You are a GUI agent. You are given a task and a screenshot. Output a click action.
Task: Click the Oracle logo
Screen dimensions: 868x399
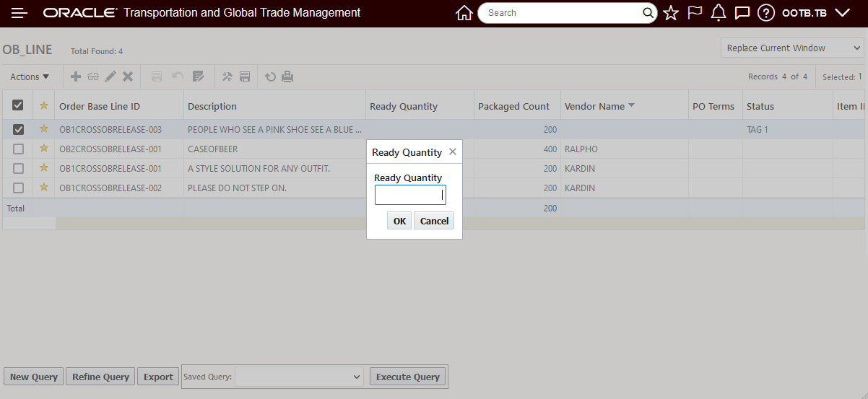(80, 13)
